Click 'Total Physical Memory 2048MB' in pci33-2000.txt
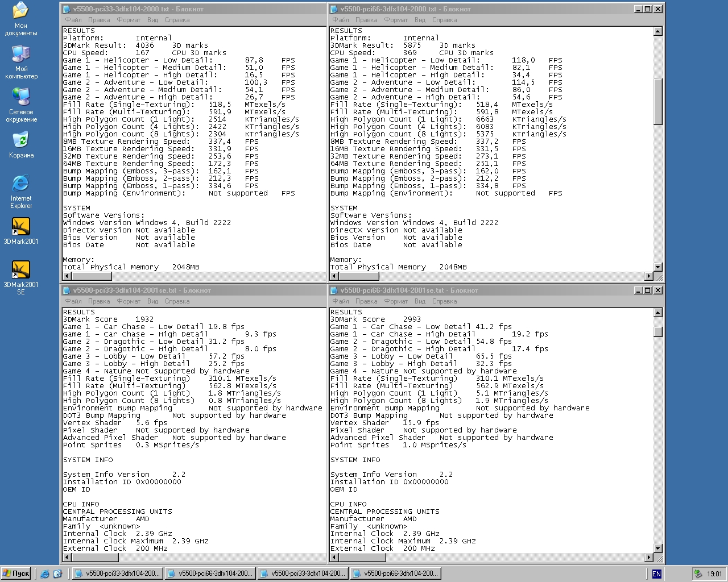The height and width of the screenshot is (582, 728). point(131,267)
